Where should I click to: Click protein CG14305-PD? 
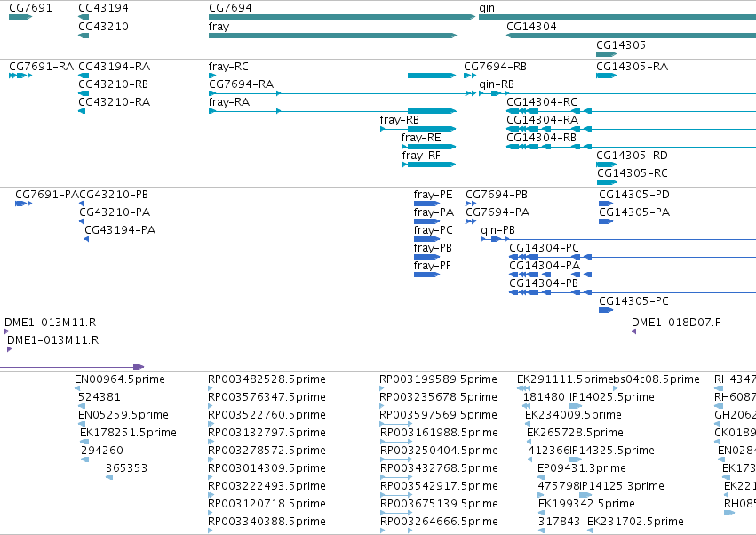coord(634,195)
